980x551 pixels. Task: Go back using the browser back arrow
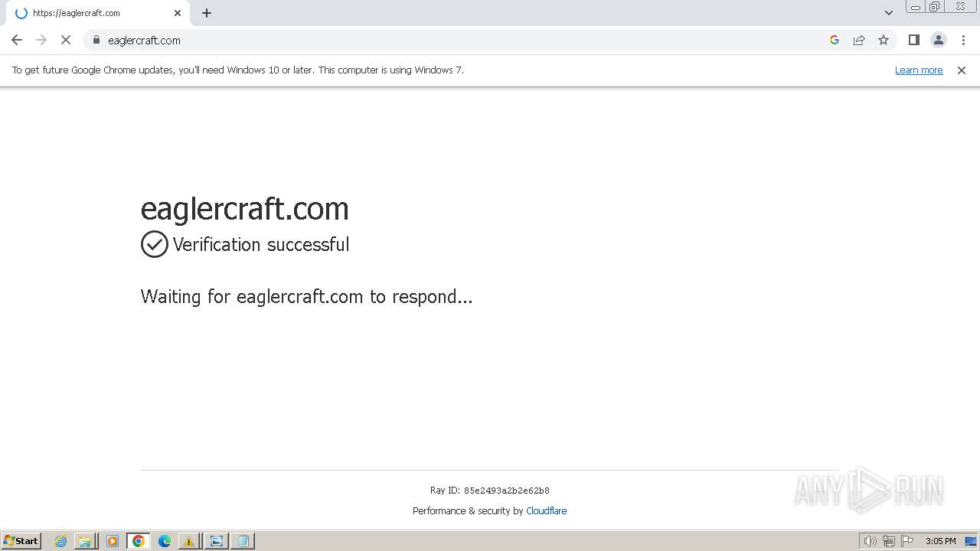[17, 40]
